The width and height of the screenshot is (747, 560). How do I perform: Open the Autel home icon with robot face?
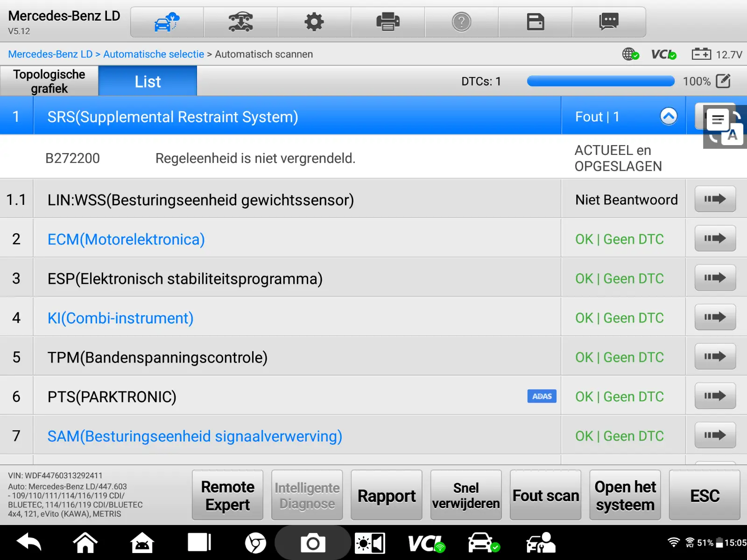click(142, 543)
